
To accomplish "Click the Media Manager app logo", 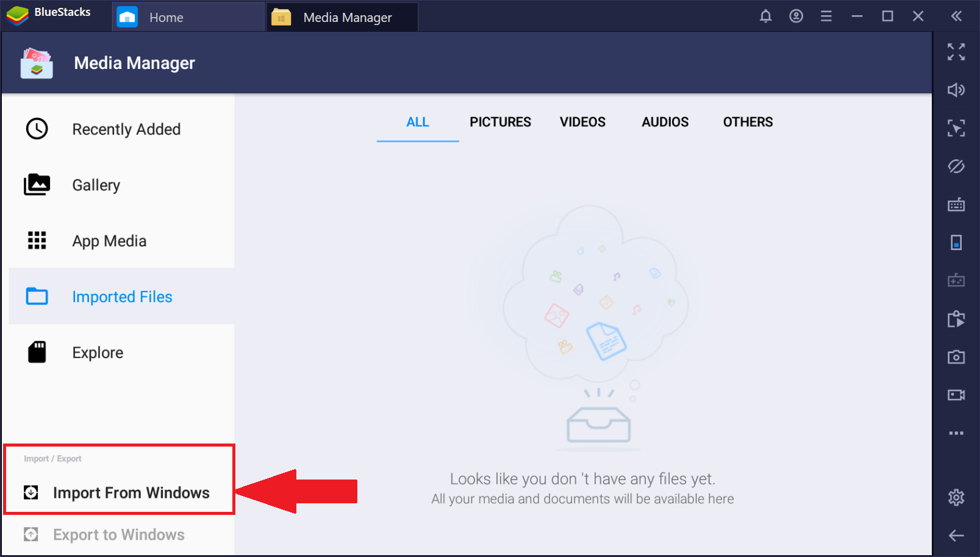I will 37,63.
